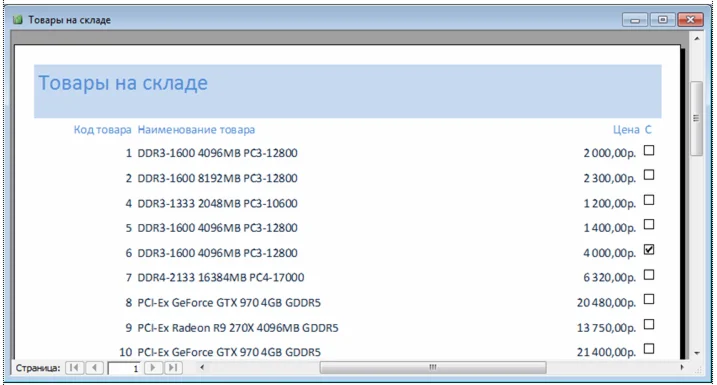
Task: Click the page number input field
Action: pyautogui.click(x=124, y=368)
